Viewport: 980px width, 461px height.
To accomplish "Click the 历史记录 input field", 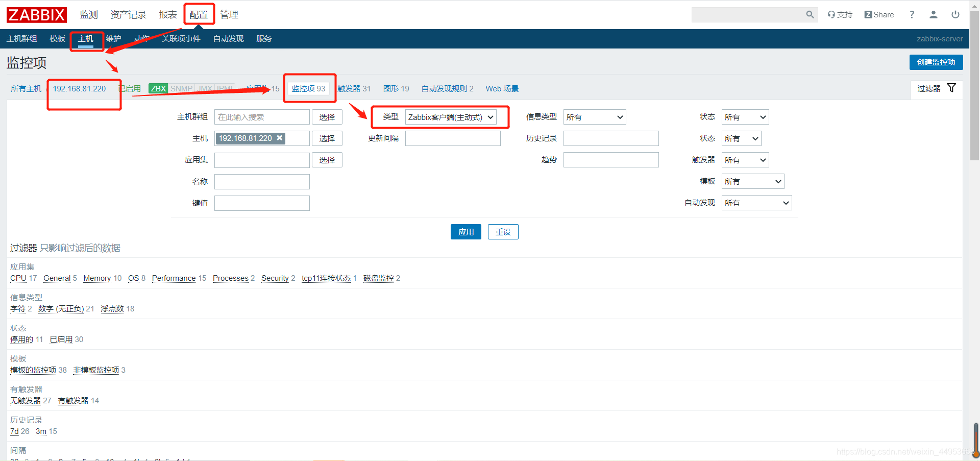I will 611,138.
